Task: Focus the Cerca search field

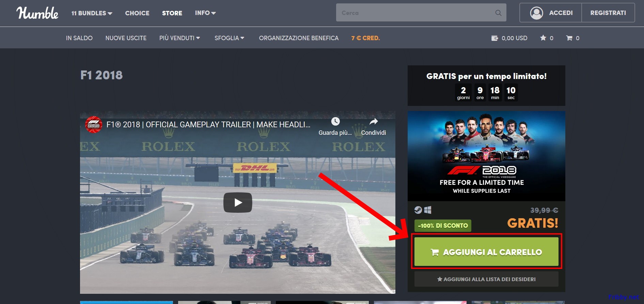Action: point(415,13)
